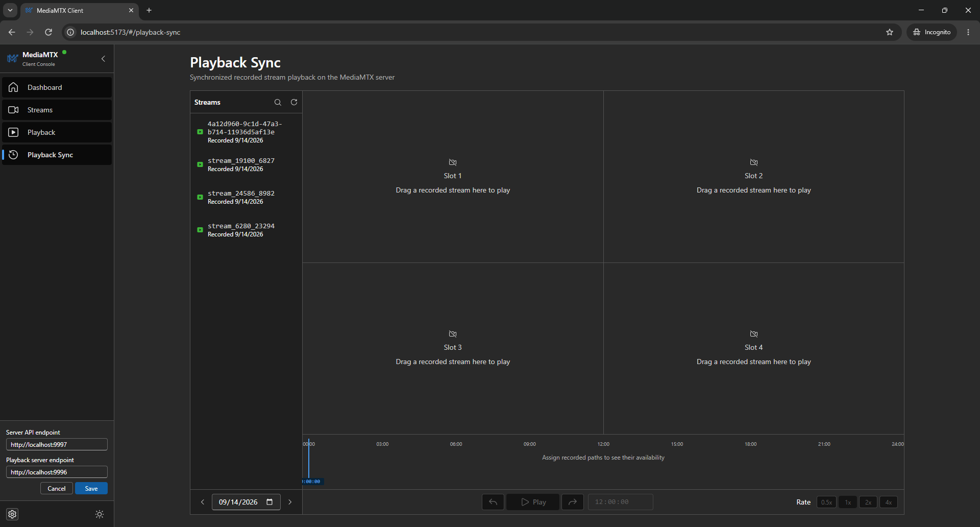
Task: View site information icon
Action: point(70,32)
